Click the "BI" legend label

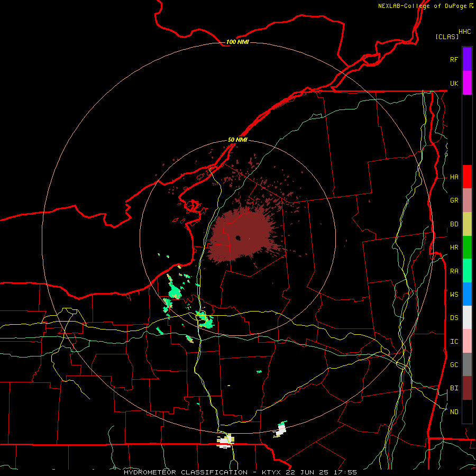[x=454, y=388]
